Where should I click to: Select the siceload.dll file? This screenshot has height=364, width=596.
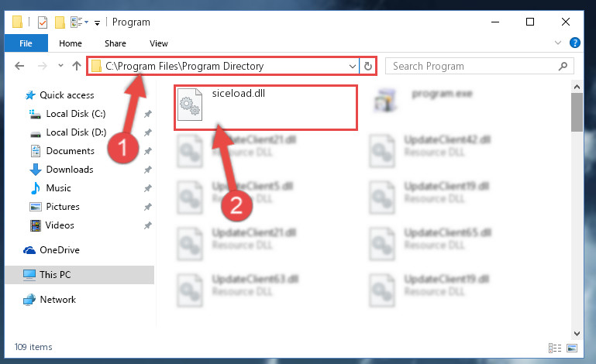(x=266, y=108)
